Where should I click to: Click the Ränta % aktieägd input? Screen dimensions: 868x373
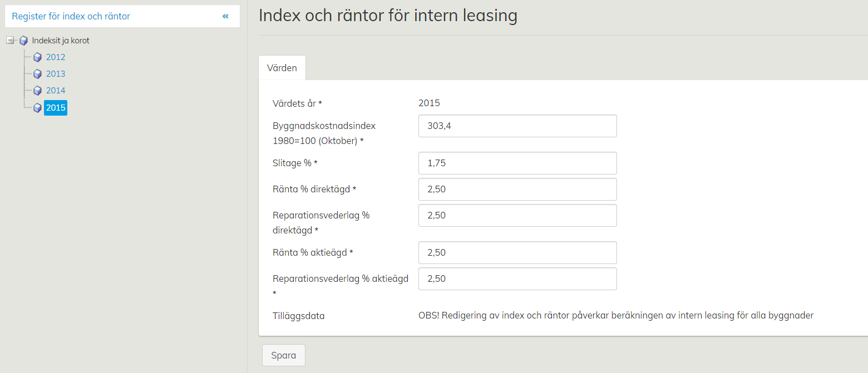[x=517, y=252]
